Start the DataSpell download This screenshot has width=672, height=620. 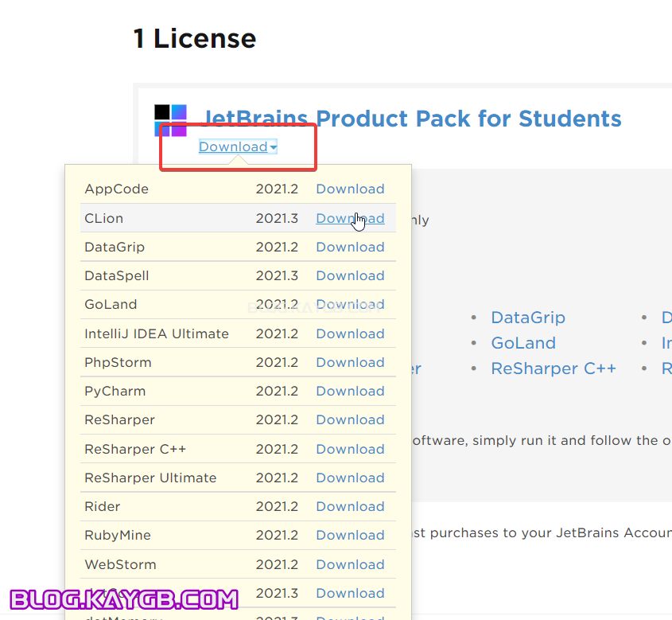pos(350,275)
